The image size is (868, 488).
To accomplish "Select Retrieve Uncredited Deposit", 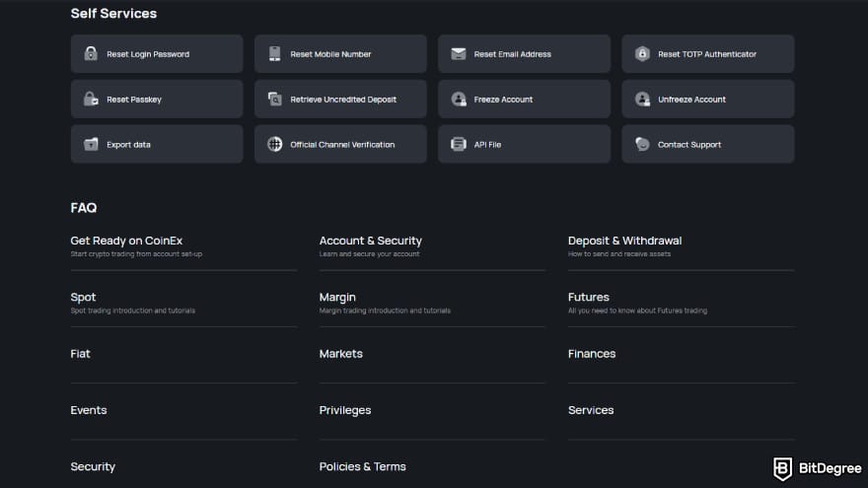I will click(x=340, y=99).
